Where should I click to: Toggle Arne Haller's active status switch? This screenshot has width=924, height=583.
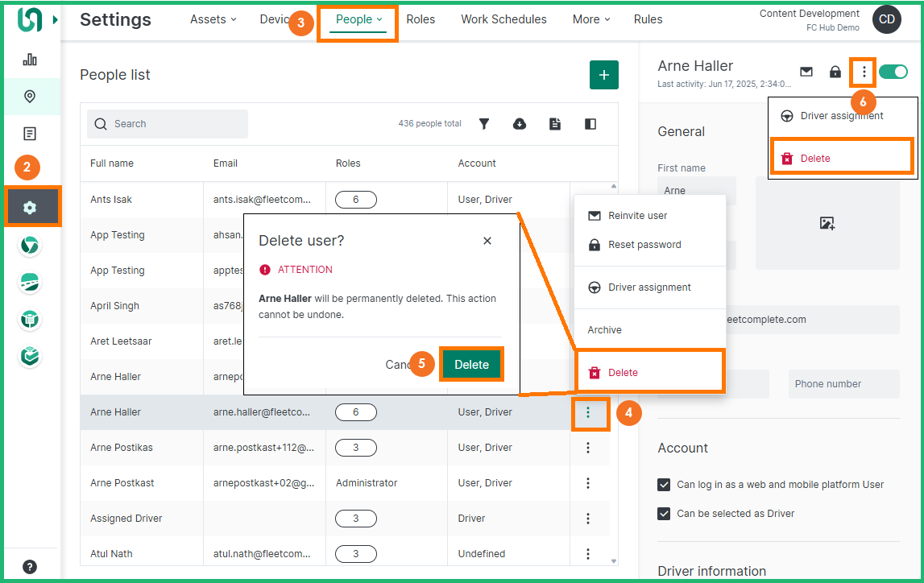point(893,72)
